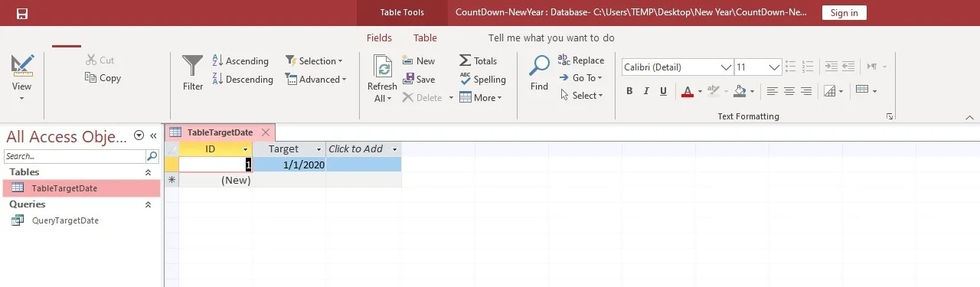
Task: Click the Save record button
Action: point(419,79)
